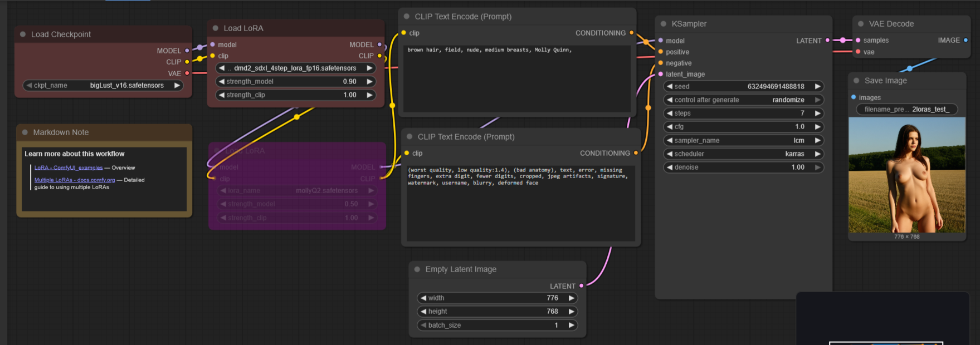980x345 pixels.
Task: Collapse the Load LoRA node with dmd2 lora
Action: coord(216,28)
